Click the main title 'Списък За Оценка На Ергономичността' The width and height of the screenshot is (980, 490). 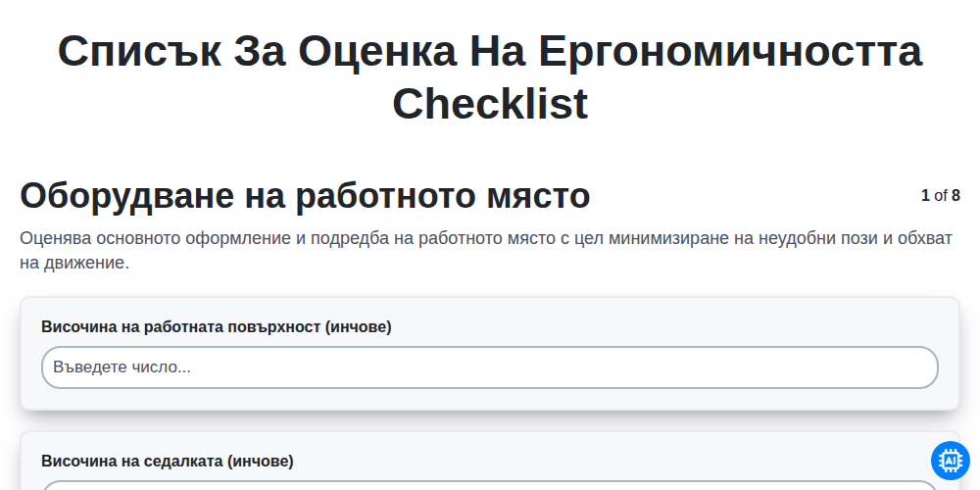click(x=490, y=51)
